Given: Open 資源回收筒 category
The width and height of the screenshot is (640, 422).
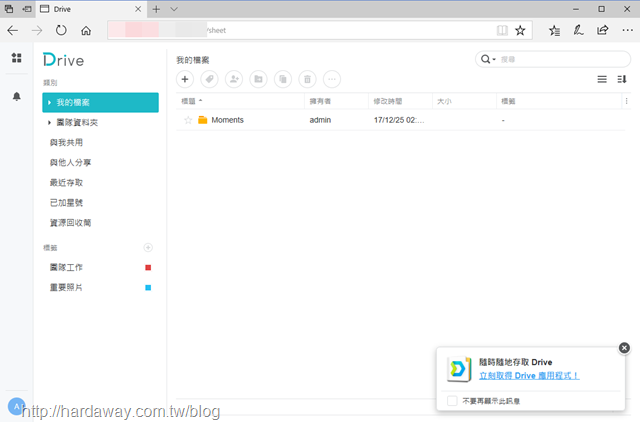Looking at the screenshot, I should click(70, 222).
